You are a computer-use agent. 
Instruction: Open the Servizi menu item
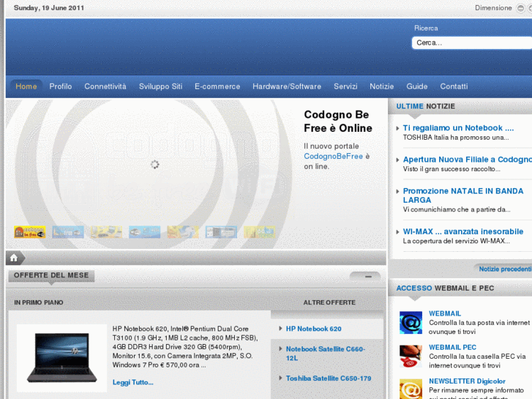[345, 86]
